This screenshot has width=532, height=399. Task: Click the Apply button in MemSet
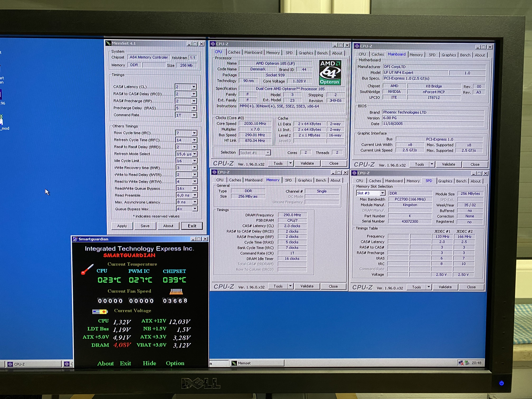[122, 226]
